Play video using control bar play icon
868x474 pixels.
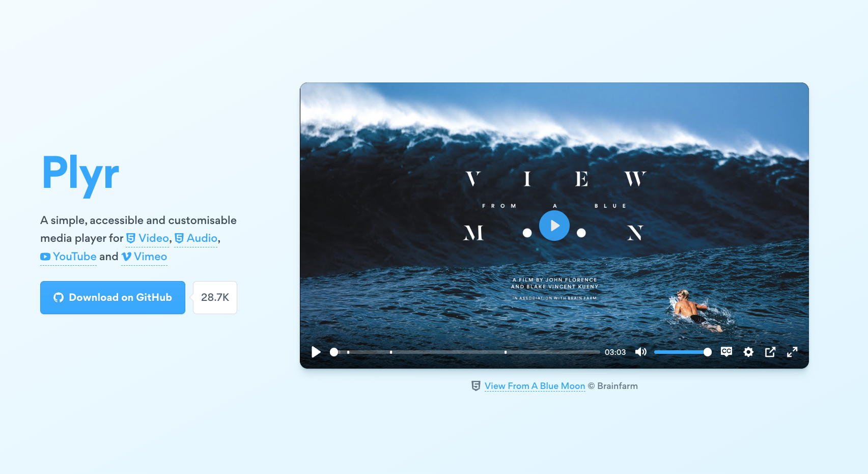click(316, 352)
